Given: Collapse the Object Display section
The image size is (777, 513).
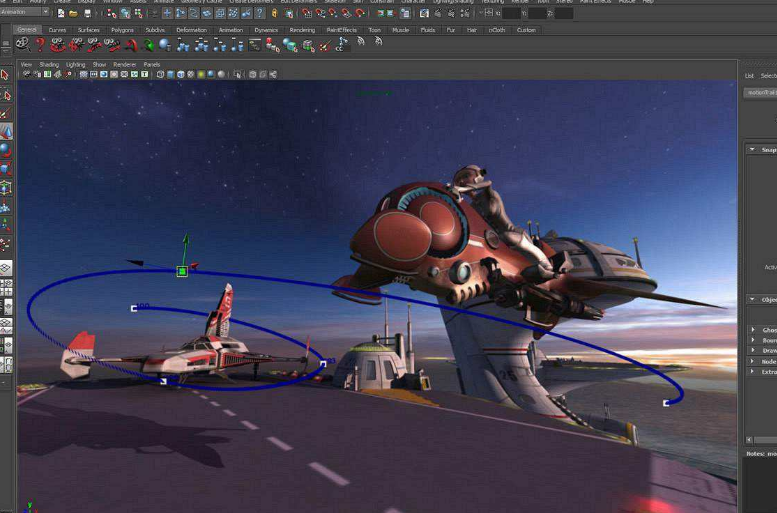Looking at the screenshot, I should point(752,299).
